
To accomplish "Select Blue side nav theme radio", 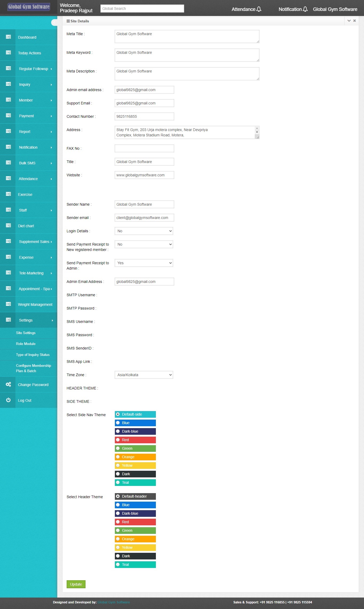I will tap(118, 423).
